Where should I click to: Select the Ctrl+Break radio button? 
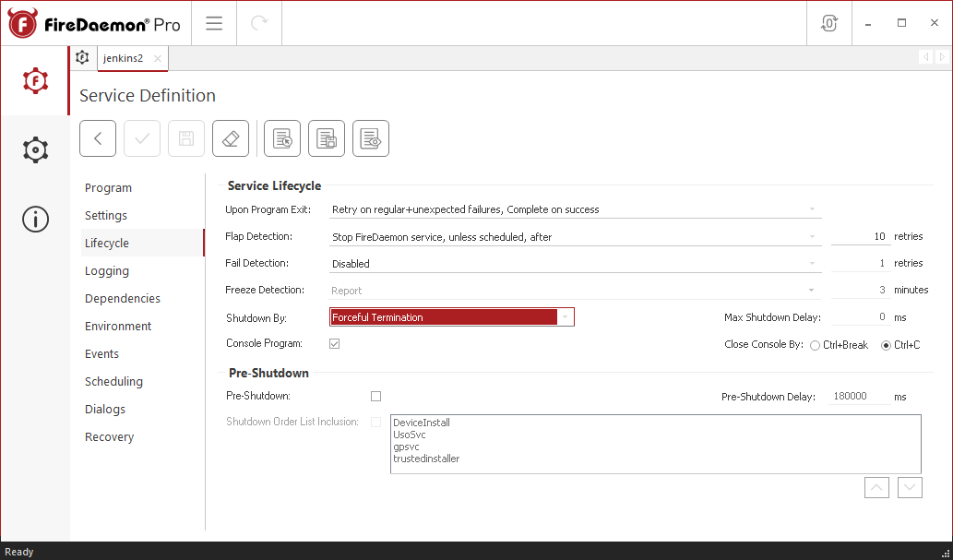tap(815, 345)
